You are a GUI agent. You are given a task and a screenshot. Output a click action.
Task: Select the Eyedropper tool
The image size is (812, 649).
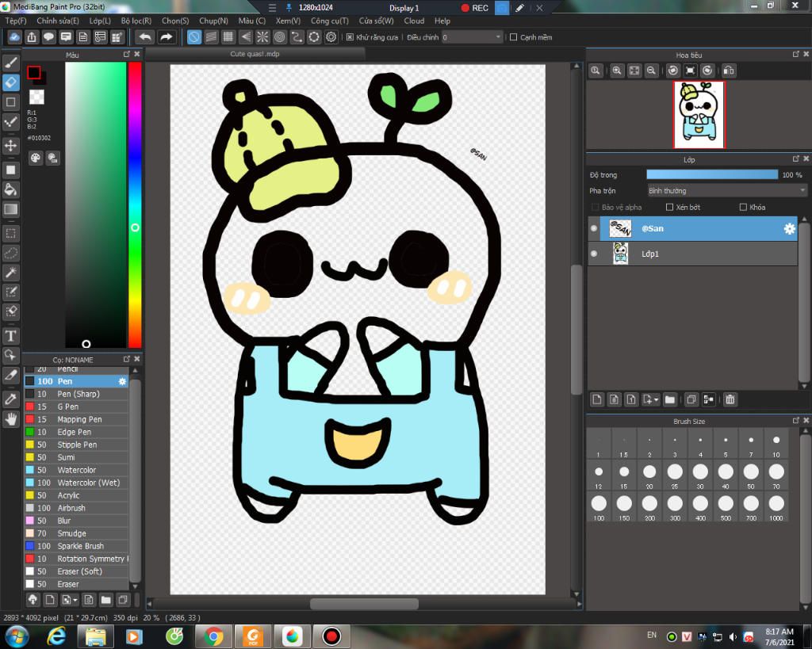point(11,399)
